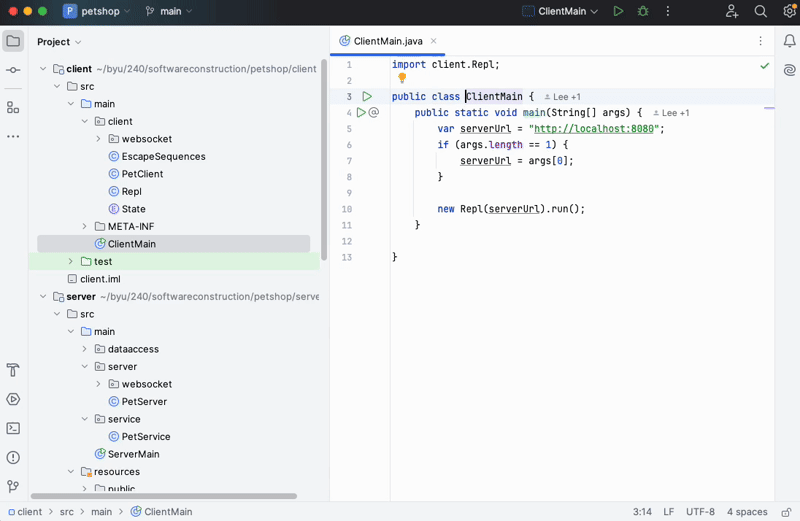Screen dimensions: 800x521
Task: Collapse the client module tree node
Action: pyautogui.click(x=43, y=69)
